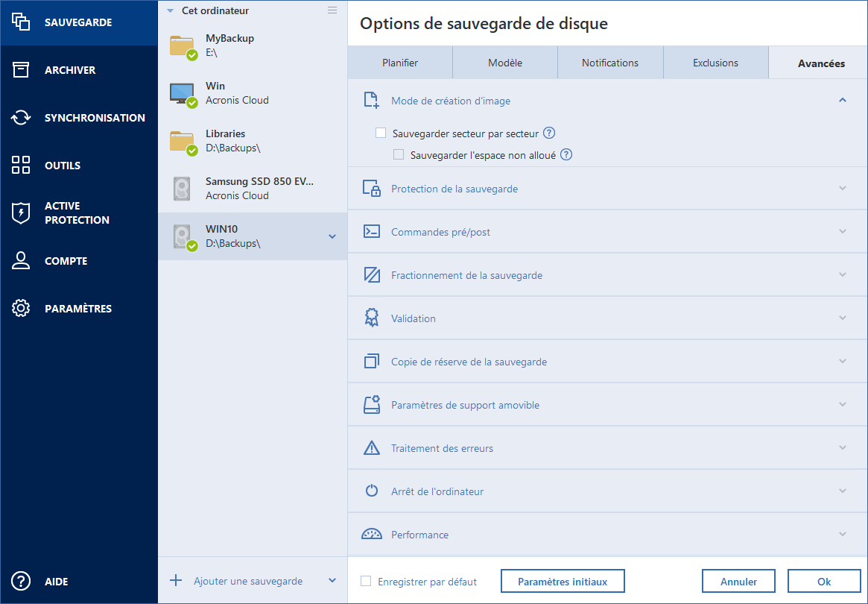Open dropdown arrow next to WIN10 backup
868x604 pixels.
pos(332,236)
